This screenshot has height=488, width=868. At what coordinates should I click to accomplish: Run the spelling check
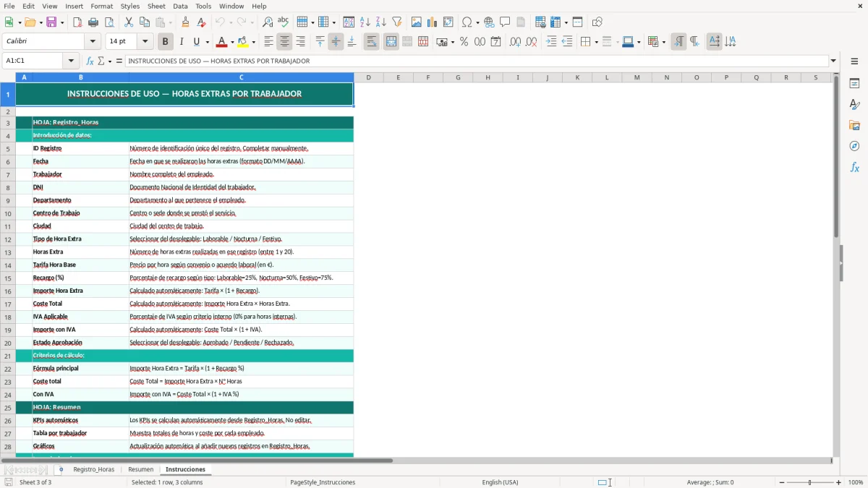click(284, 22)
